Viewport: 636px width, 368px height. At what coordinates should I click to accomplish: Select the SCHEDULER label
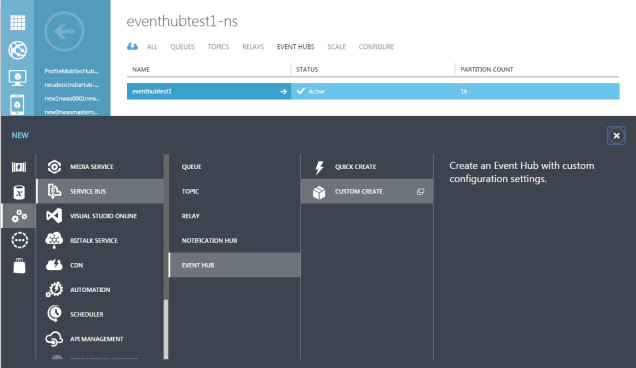(87, 314)
